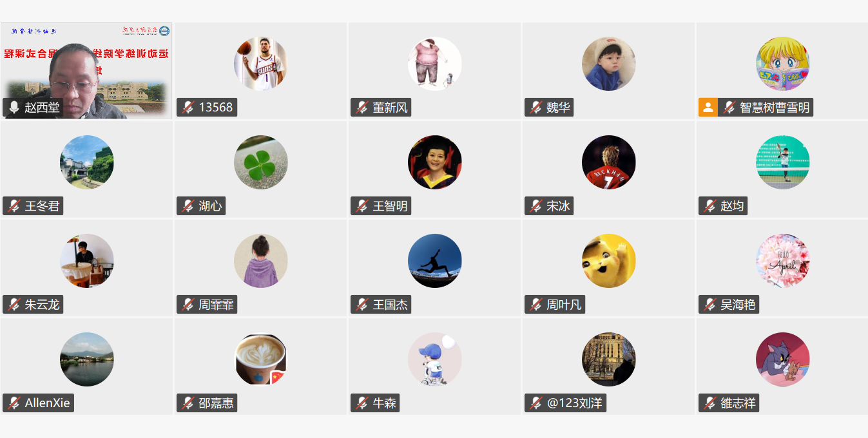The width and height of the screenshot is (868, 438).
Task: Select 赵西堂's live video tile
Action: click(x=86, y=71)
